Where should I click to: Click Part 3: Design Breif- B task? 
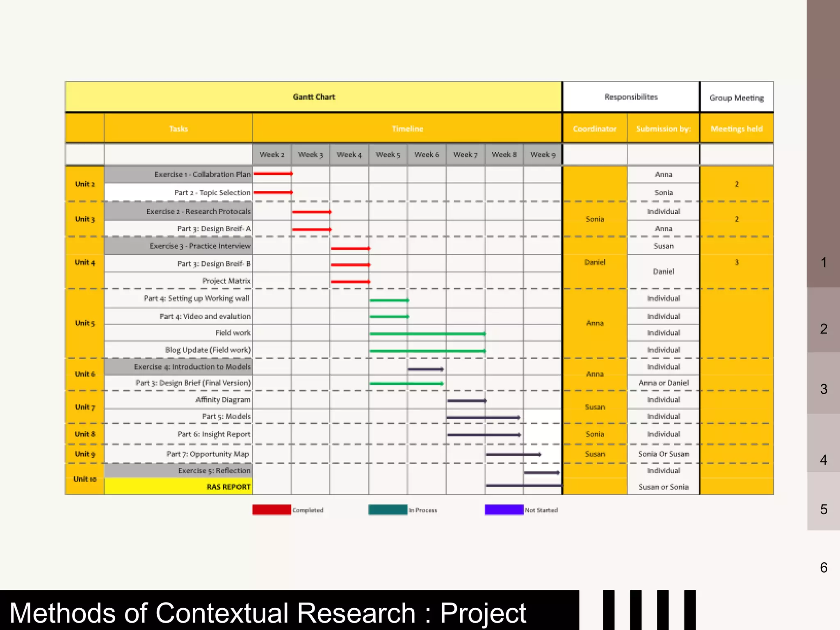[x=178, y=263]
